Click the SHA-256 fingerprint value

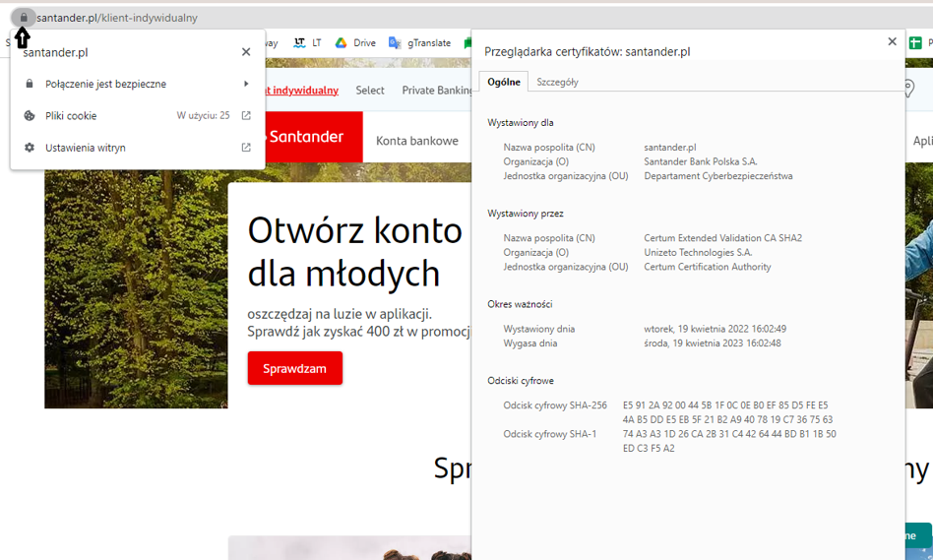(727, 412)
